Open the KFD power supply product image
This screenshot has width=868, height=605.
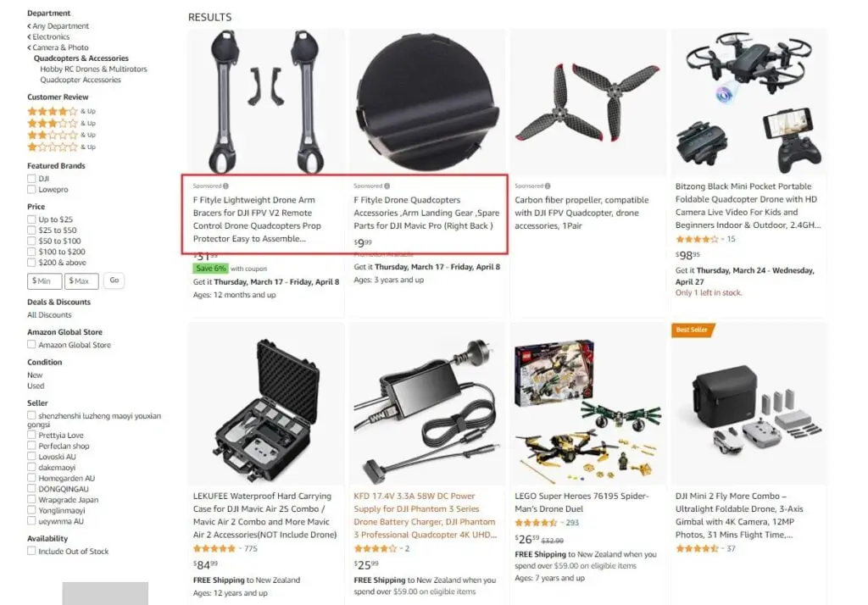tap(425, 406)
